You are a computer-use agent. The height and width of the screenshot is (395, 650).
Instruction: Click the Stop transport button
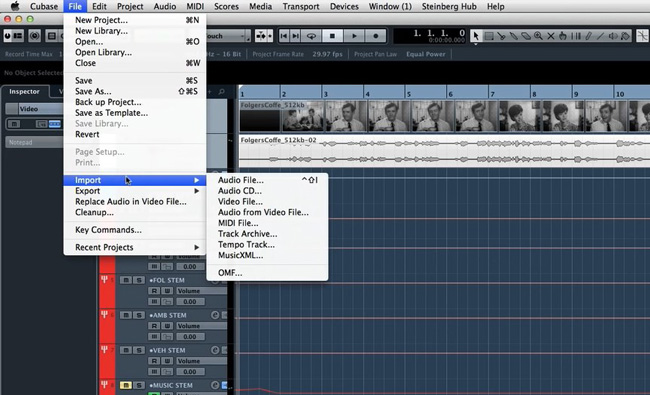pos(332,36)
